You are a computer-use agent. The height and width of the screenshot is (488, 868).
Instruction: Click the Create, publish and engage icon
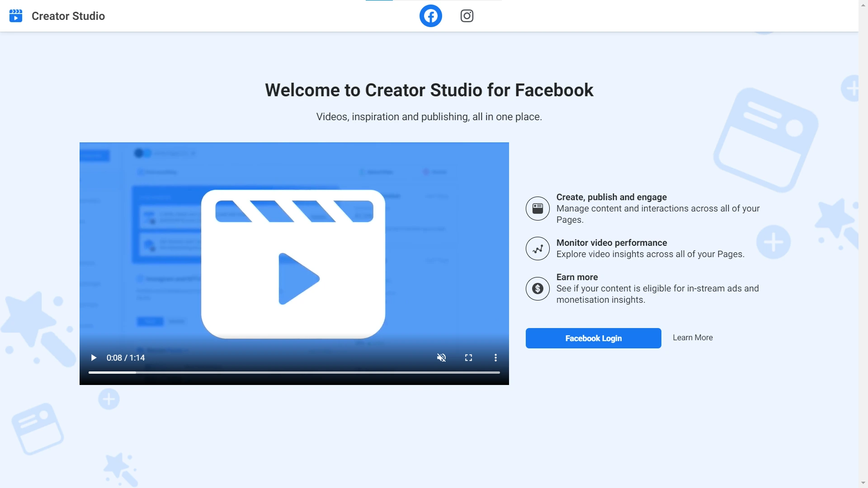pos(538,208)
